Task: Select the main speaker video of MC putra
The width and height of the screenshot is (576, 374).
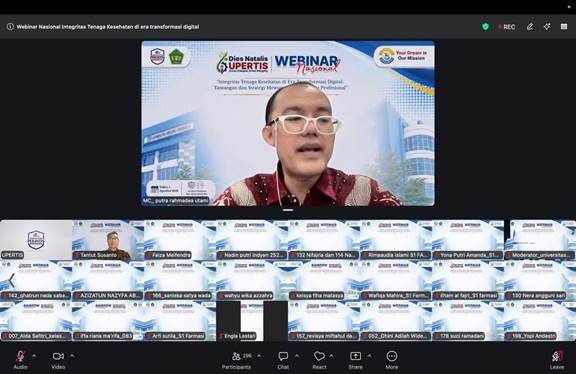Action: tap(288, 123)
